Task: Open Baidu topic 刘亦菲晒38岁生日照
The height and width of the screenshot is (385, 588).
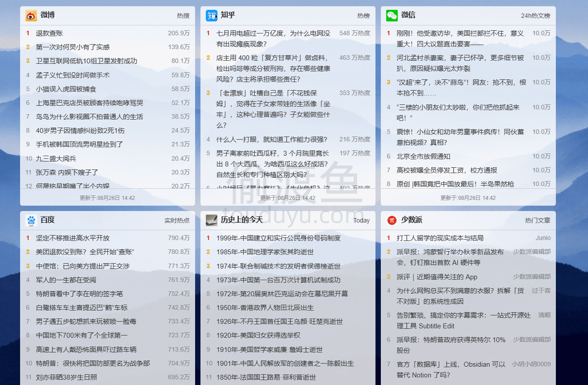Action: click(67, 377)
